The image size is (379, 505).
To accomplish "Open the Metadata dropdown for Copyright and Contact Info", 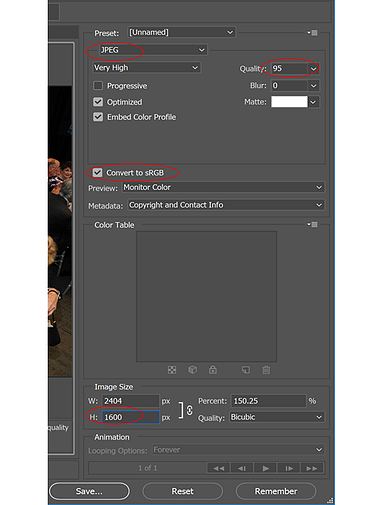I will tap(226, 205).
